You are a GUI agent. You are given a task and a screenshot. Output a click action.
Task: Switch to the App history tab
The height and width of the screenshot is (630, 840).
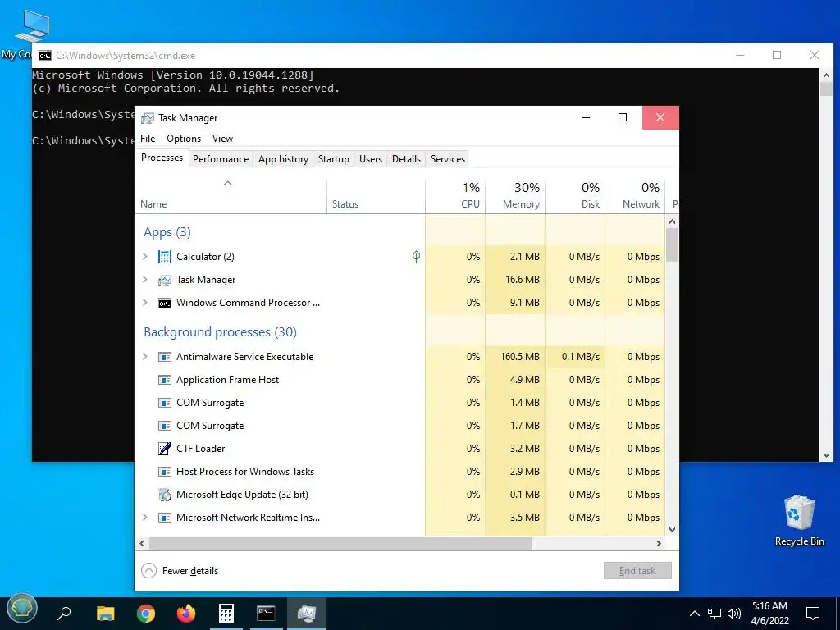pos(283,159)
